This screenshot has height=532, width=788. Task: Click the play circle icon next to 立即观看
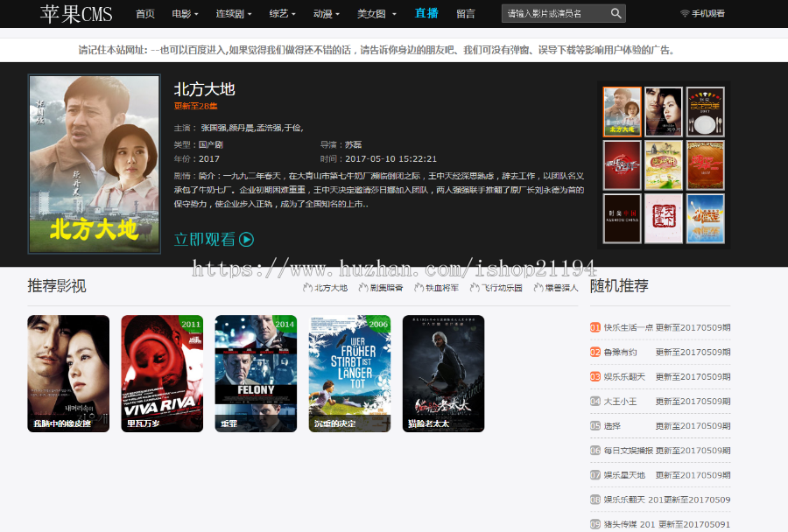pos(246,239)
